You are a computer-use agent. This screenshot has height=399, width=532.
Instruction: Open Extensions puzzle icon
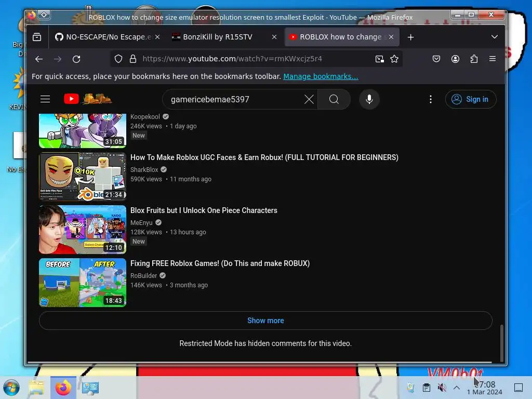474,59
